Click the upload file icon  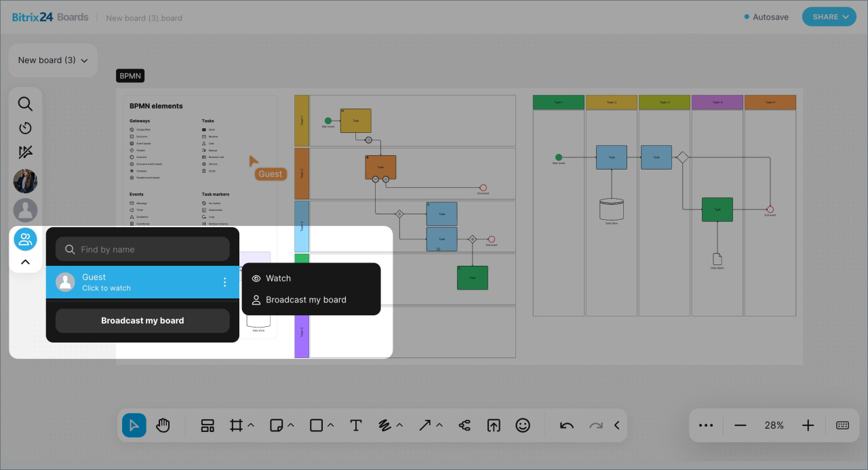pos(494,425)
